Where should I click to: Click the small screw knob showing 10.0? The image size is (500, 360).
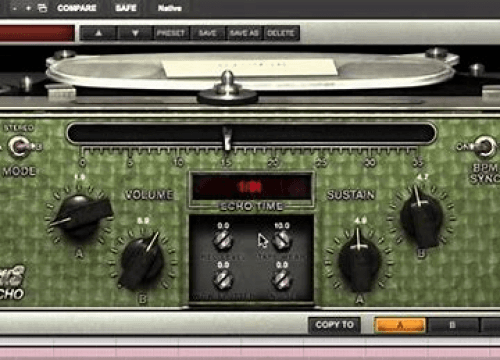[282, 240]
